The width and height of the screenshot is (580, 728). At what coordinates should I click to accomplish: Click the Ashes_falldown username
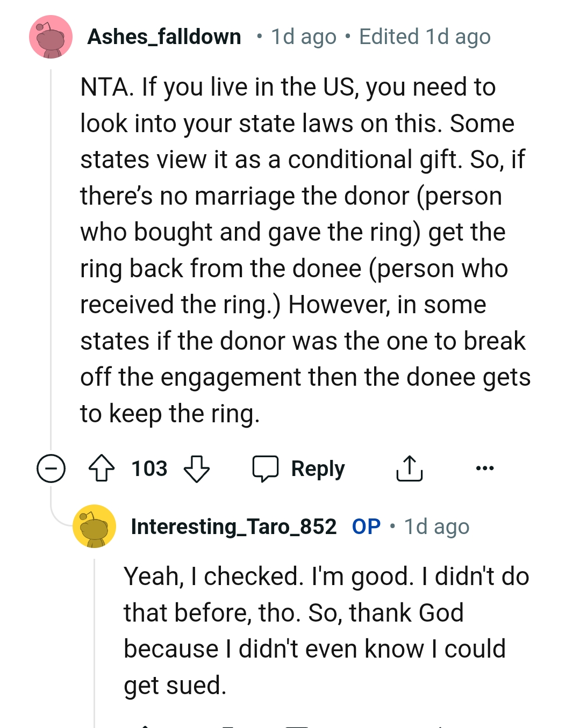tap(164, 37)
